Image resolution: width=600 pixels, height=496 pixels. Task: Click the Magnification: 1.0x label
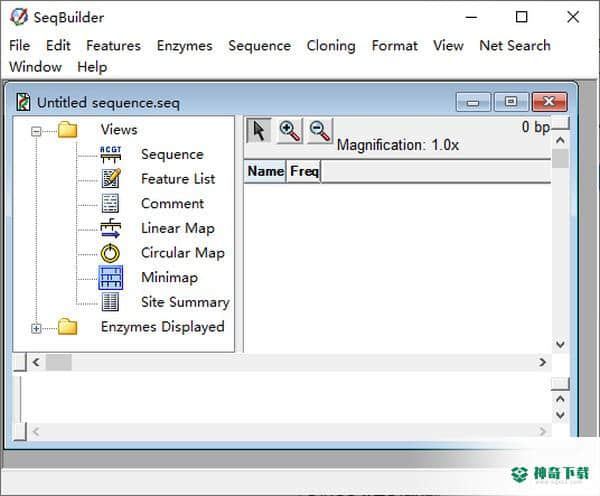click(398, 145)
